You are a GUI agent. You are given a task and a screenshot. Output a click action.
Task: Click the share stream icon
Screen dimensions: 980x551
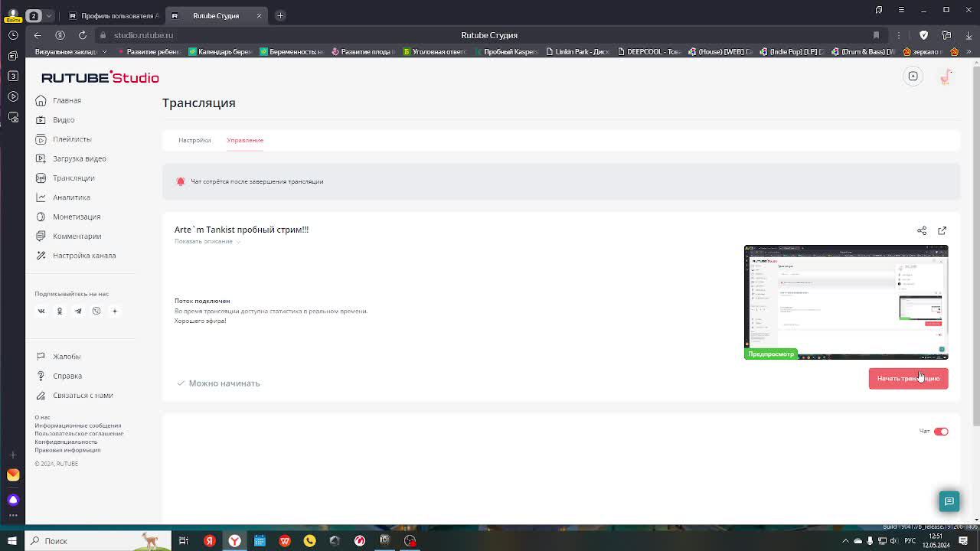click(922, 230)
